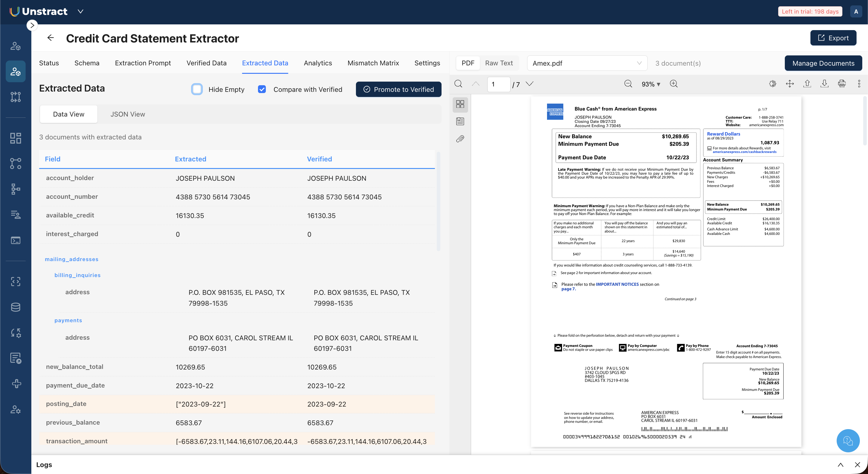Open the 93% zoom level dropdown

click(x=651, y=84)
